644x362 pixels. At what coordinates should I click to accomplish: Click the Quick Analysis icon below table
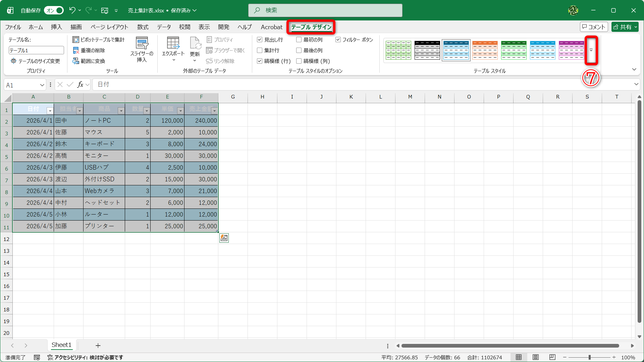click(x=224, y=238)
